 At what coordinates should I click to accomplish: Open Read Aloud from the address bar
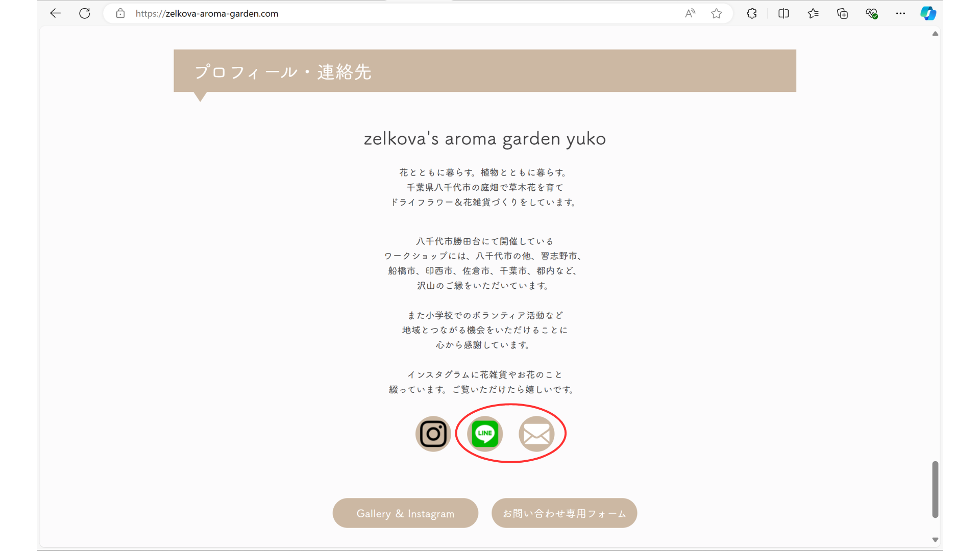pos(690,14)
